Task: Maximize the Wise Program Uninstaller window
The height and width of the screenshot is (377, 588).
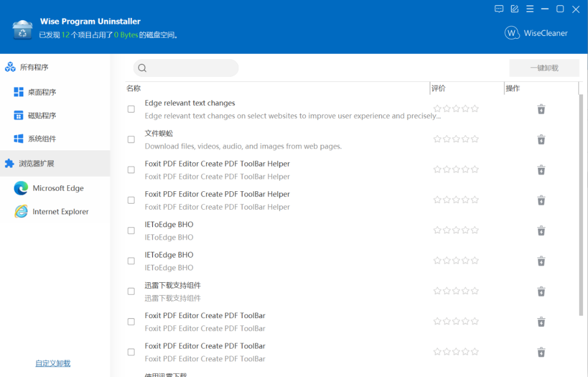Action: (560, 9)
